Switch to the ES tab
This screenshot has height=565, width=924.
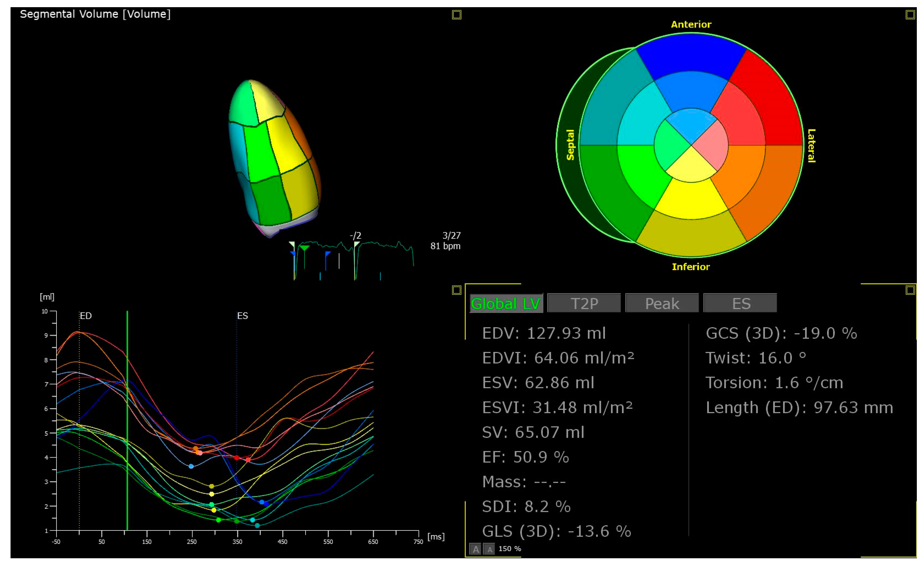click(740, 303)
